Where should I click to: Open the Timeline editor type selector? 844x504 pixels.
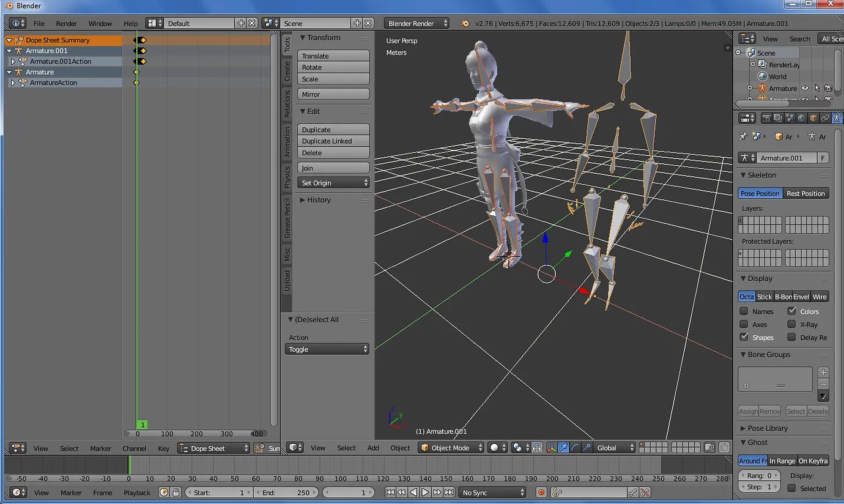point(18,492)
